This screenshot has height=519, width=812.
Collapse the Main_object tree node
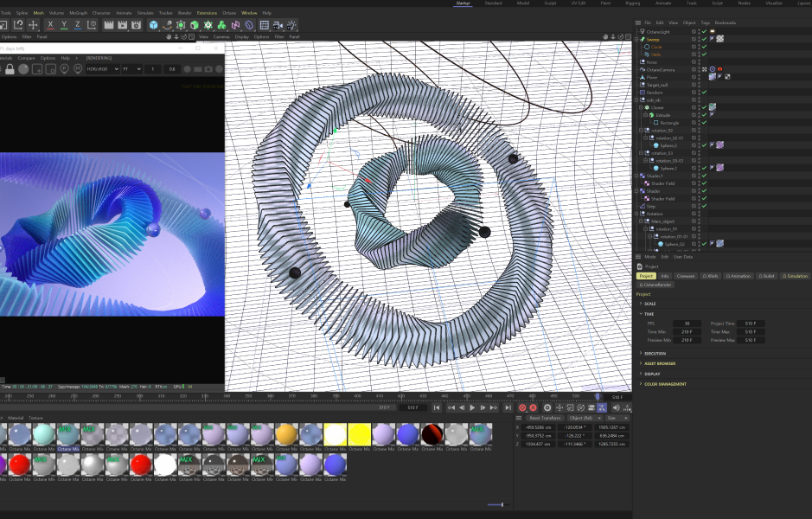(x=641, y=221)
